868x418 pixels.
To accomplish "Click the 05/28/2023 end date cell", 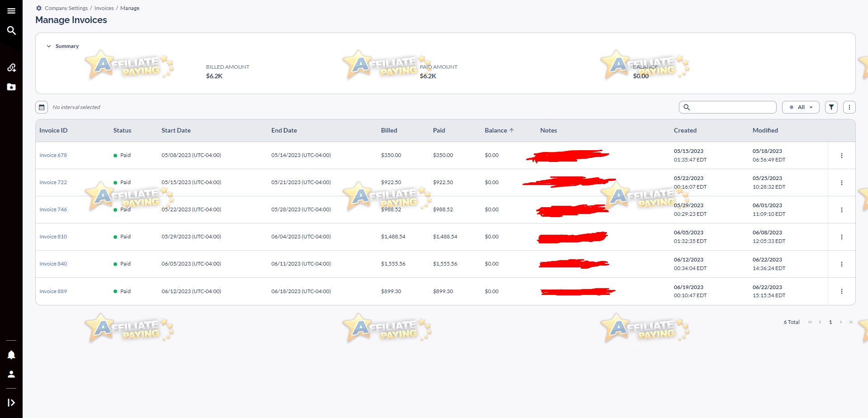I will pyautogui.click(x=301, y=209).
